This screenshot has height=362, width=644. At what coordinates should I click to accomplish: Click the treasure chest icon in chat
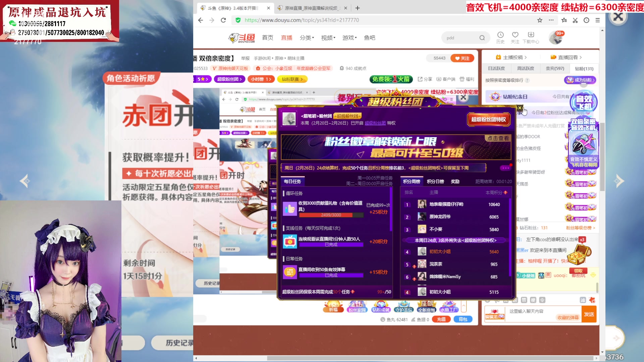point(579,255)
